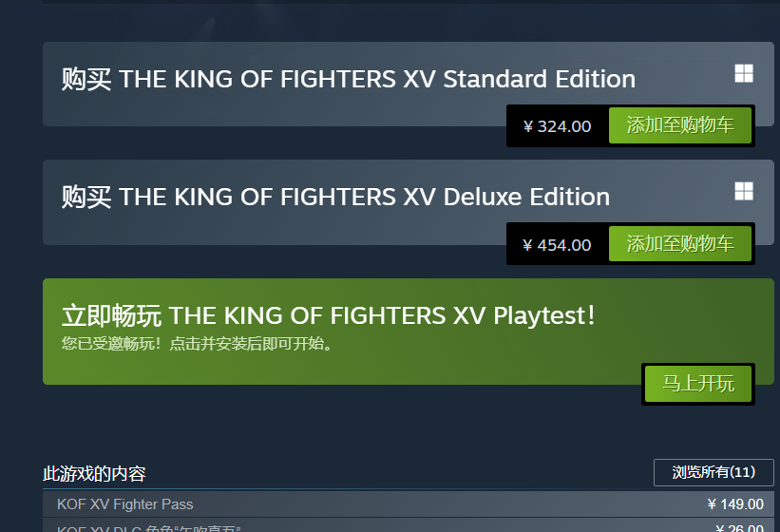
Task: Click the ¥ 149.00 Fighter Pass price
Action: (x=735, y=504)
